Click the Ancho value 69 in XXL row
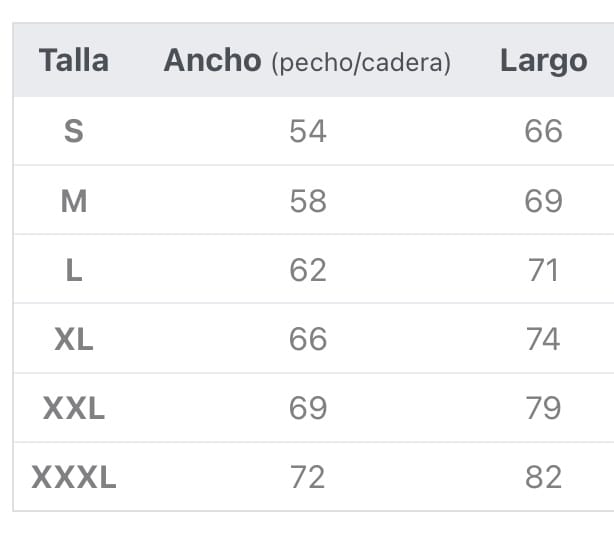This screenshot has width=614, height=559. click(307, 408)
